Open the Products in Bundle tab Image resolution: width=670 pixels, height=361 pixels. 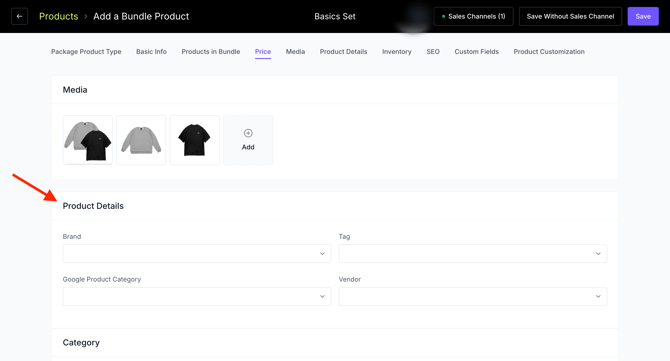(x=211, y=52)
